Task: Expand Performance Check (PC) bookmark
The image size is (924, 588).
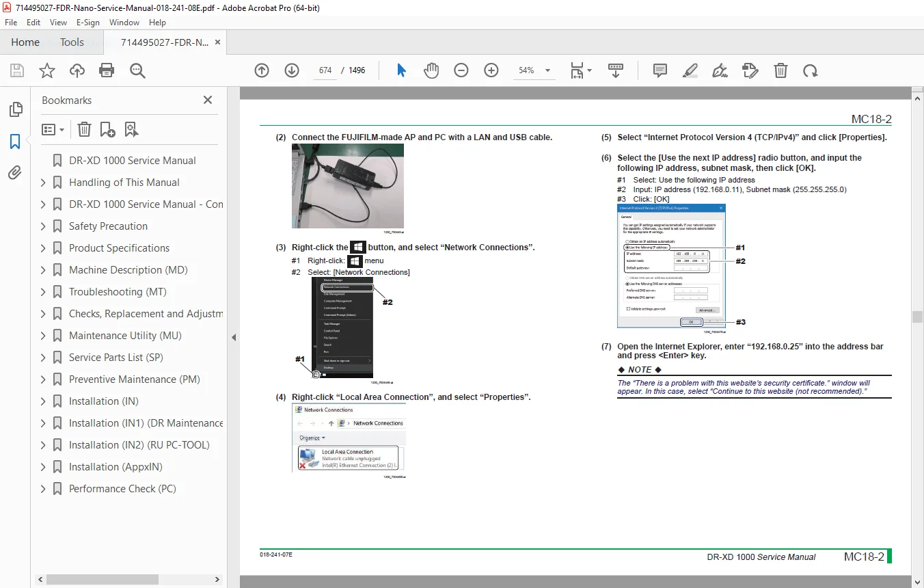Action: click(x=43, y=489)
